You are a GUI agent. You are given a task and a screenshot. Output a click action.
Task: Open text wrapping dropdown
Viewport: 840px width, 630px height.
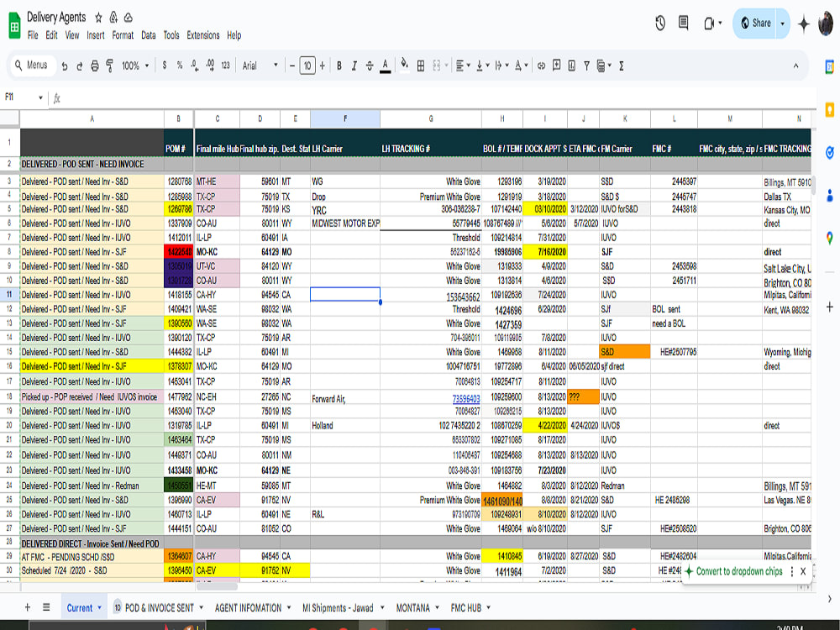pyautogui.click(x=502, y=66)
